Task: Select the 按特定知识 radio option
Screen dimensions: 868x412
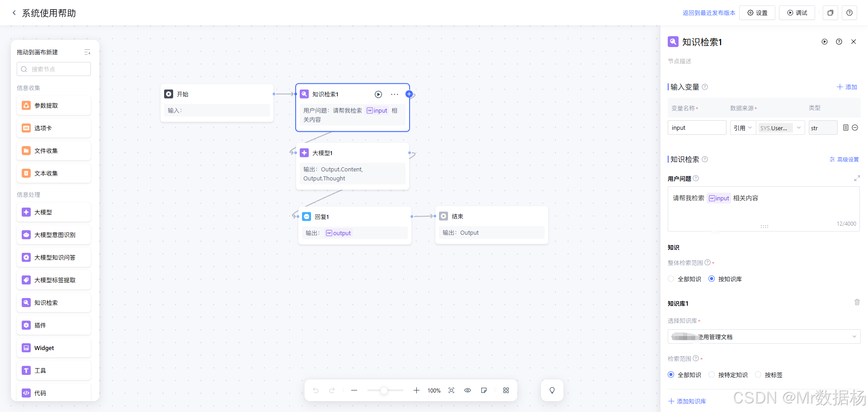Action: coord(728,375)
